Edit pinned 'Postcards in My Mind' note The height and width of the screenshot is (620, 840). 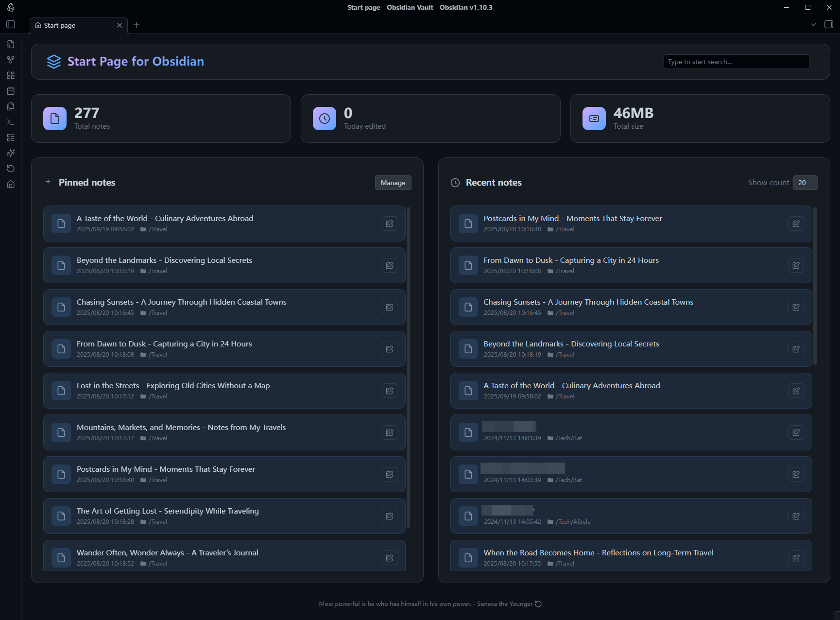click(x=389, y=474)
